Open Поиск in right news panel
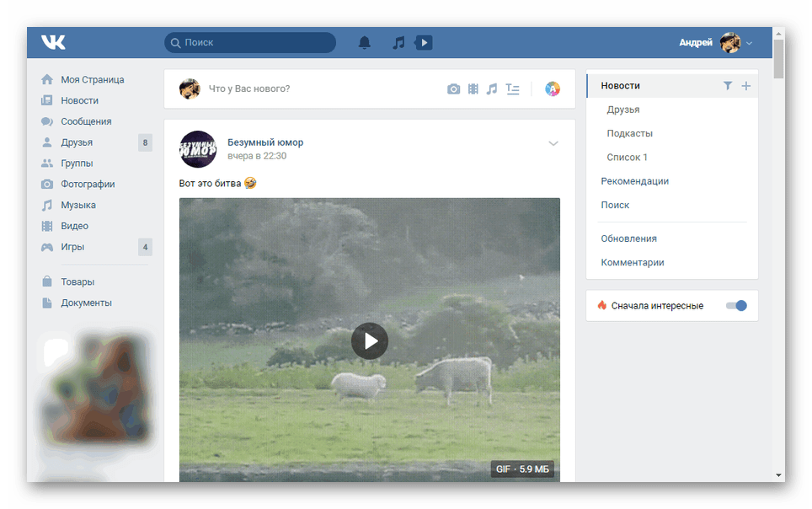Image resolution: width=812 pixels, height=509 pixels. (615, 205)
